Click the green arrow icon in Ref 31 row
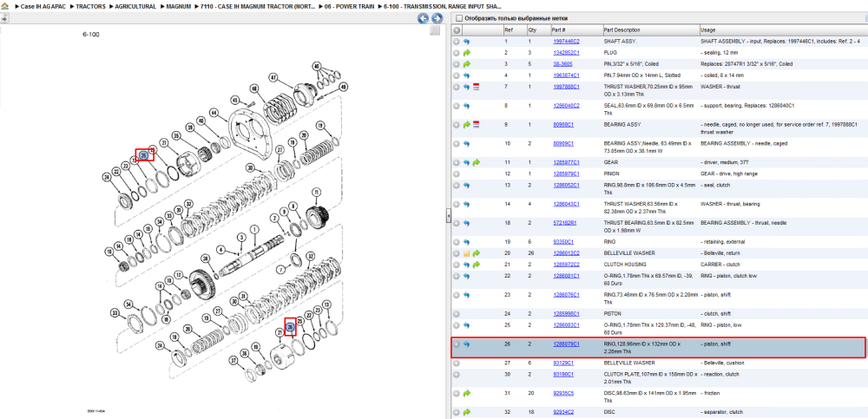Screen dimensions: 868x419 466,394
